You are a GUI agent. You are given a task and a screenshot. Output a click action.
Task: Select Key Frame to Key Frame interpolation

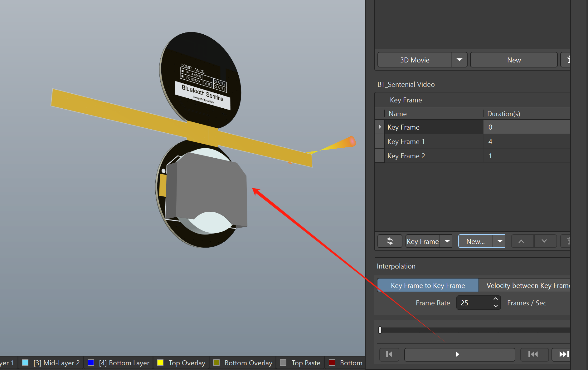(428, 285)
